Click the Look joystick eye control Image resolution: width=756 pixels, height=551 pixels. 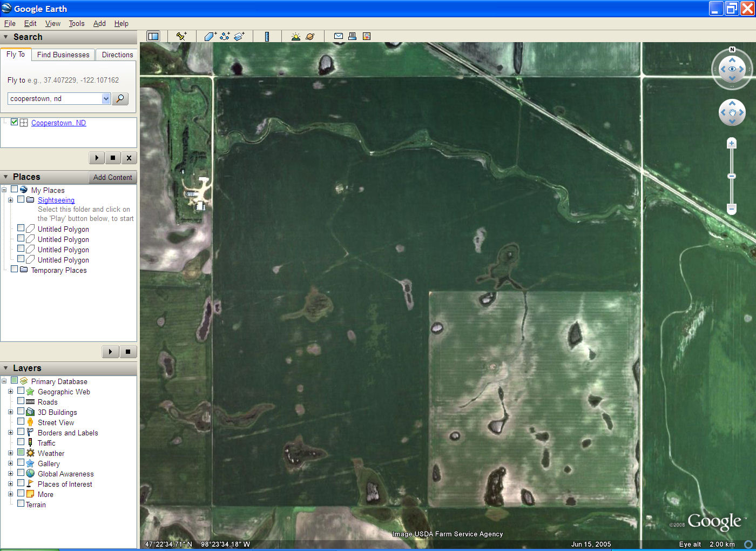pos(732,69)
